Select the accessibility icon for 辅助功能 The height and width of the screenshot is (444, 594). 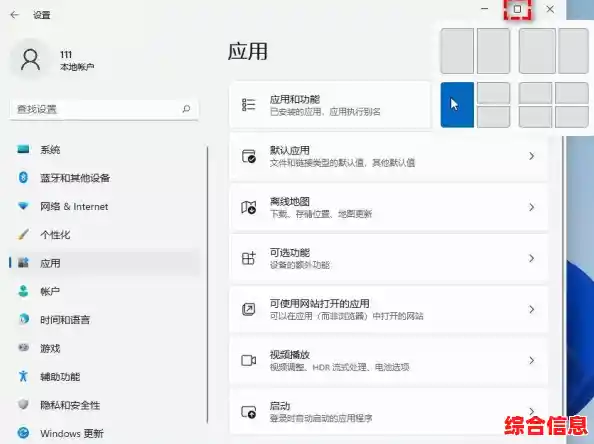click(23, 376)
